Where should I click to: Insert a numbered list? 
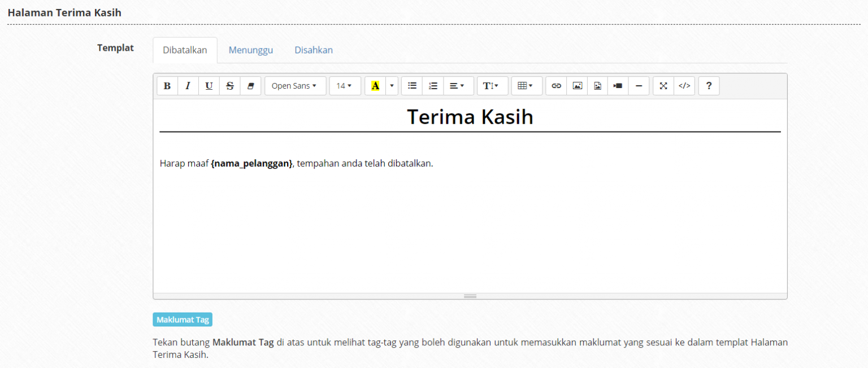(433, 85)
